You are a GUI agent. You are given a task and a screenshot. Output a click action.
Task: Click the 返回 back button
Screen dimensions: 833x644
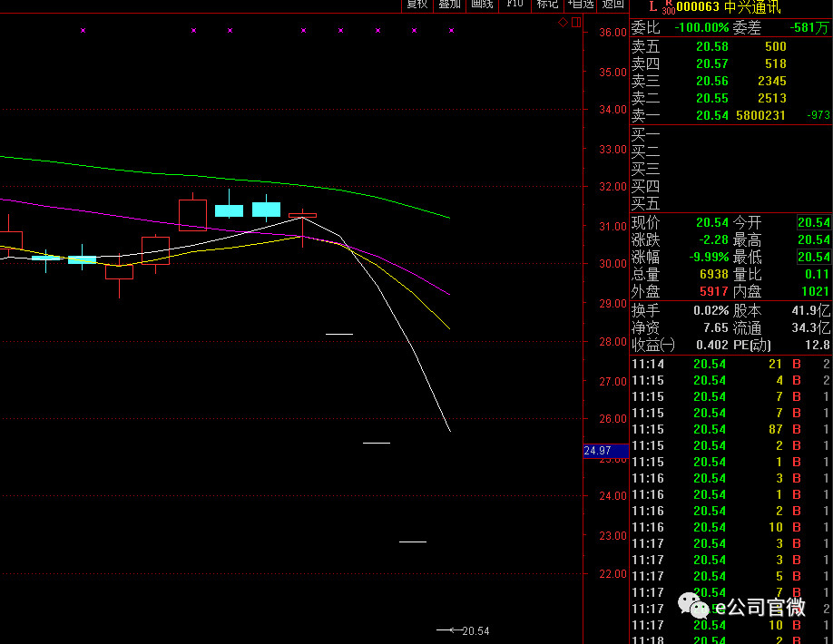point(613,4)
